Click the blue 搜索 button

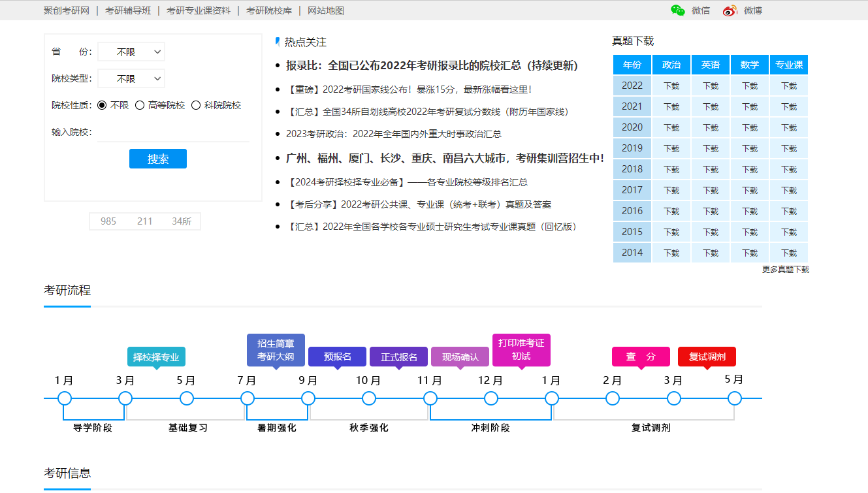tap(158, 159)
